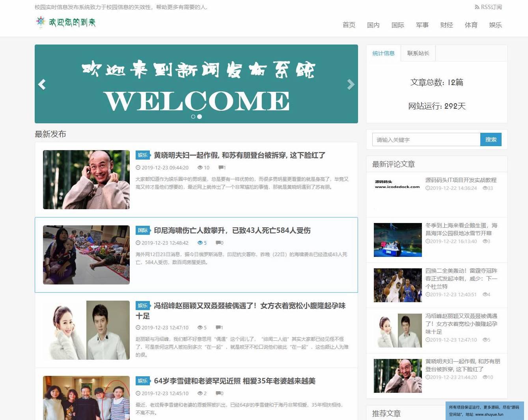528x420 pixels.
Task: Open sidebar link 四换二全美轰动！雷霆夺冠阵容
Action: click(461, 279)
